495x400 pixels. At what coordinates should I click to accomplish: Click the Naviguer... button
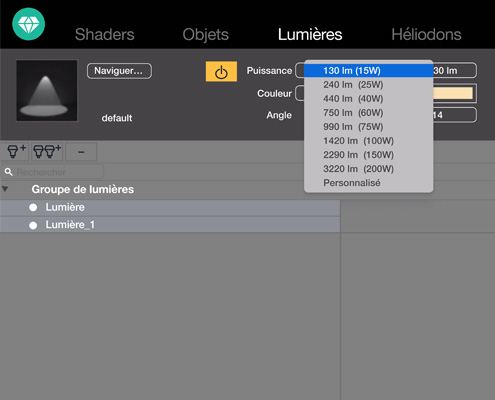tap(119, 71)
